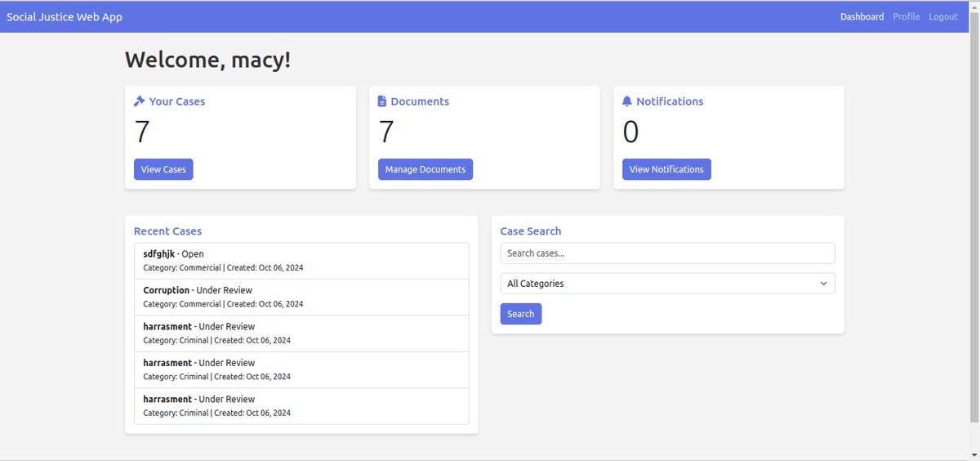Click the View Cases button
Image resolution: width=980 pixels, height=461 pixels.
[163, 169]
